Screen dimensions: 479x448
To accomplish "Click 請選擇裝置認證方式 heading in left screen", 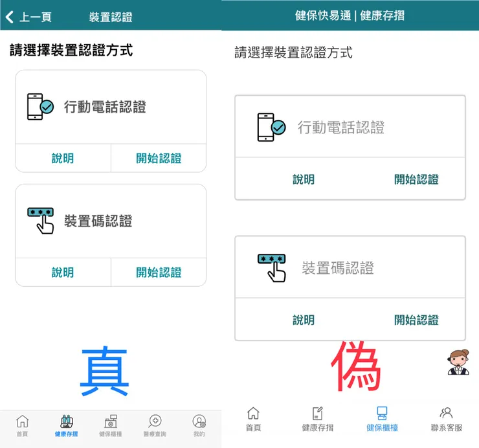I will (x=71, y=50).
